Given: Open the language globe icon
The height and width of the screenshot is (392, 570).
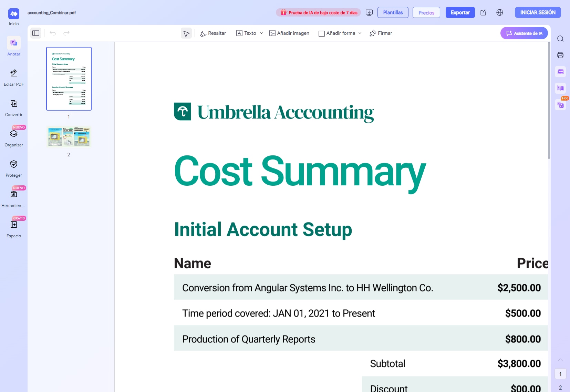Looking at the screenshot, I should click(500, 13).
